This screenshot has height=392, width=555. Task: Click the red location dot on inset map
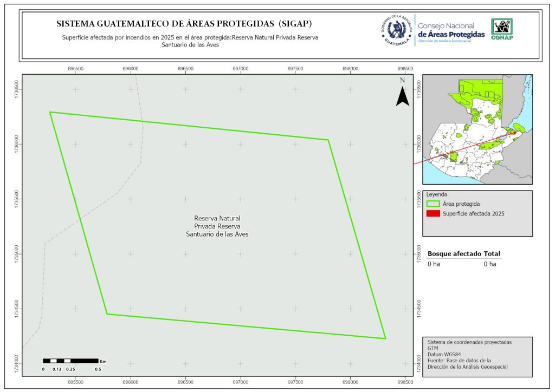[513, 133]
